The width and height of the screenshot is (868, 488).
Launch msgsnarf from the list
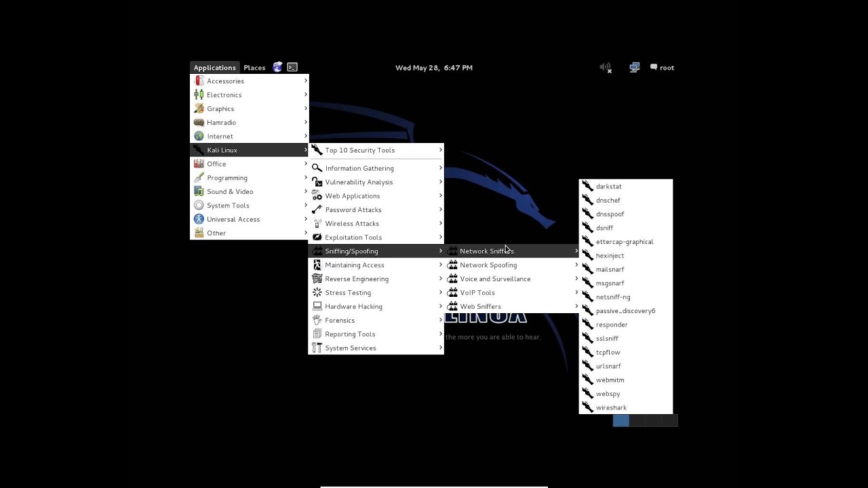(x=626, y=283)
